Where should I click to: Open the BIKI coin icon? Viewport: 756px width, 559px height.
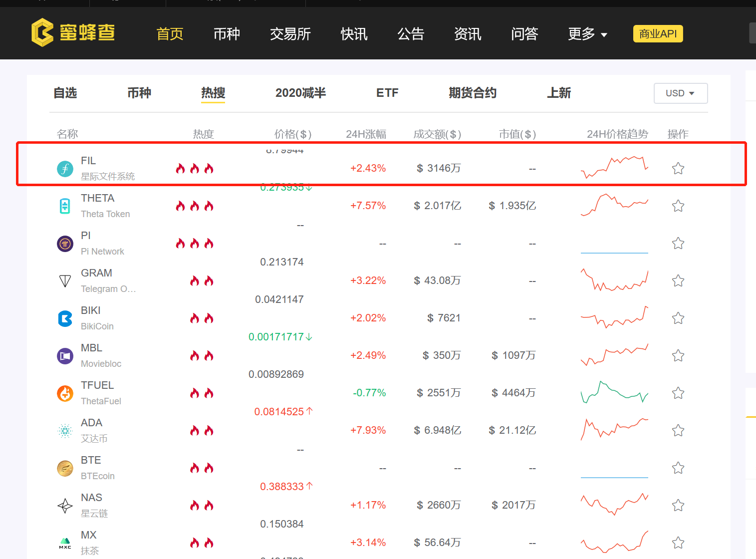(65, 318)
